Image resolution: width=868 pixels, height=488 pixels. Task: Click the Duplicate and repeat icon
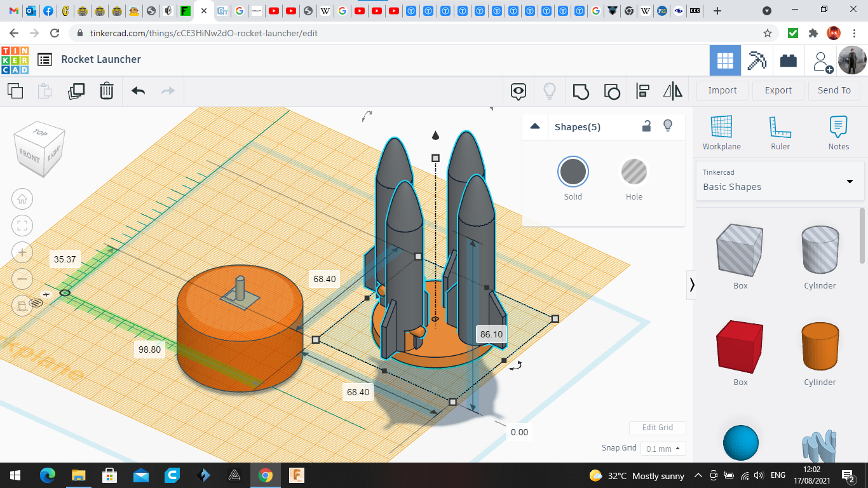click(x=76, y=91)
